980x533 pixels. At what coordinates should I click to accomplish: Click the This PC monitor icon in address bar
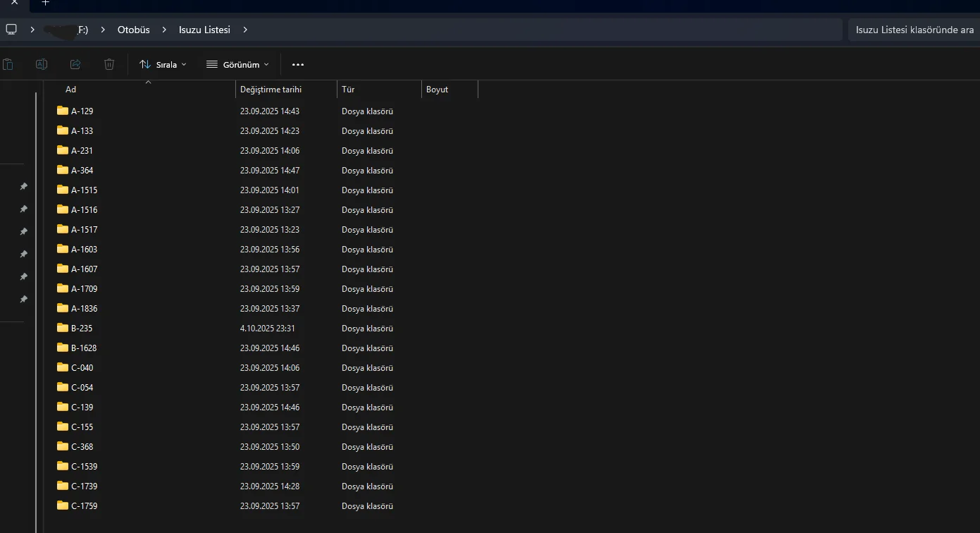click(11, 30)
